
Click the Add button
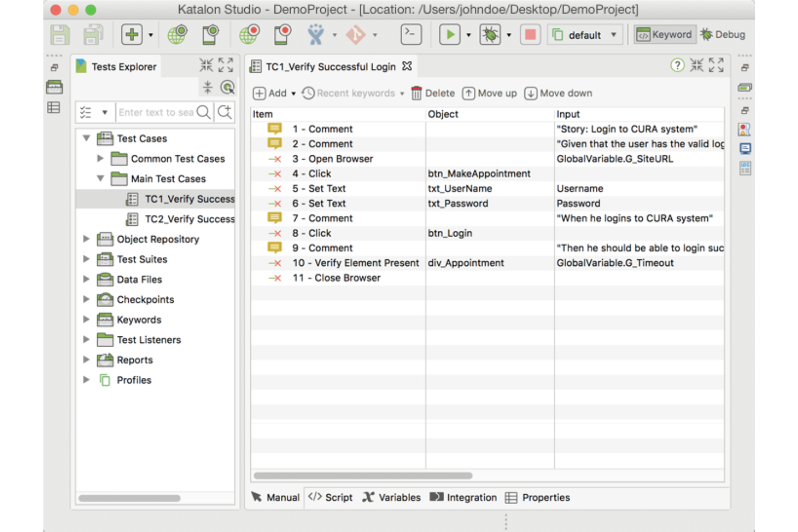[270, 93]
